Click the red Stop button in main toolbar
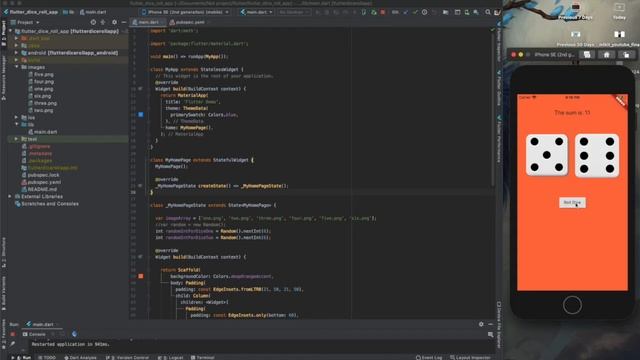Image resolution: width=640 pixels, height=360 pixels. pyautogui.click(x=383, y=12)
